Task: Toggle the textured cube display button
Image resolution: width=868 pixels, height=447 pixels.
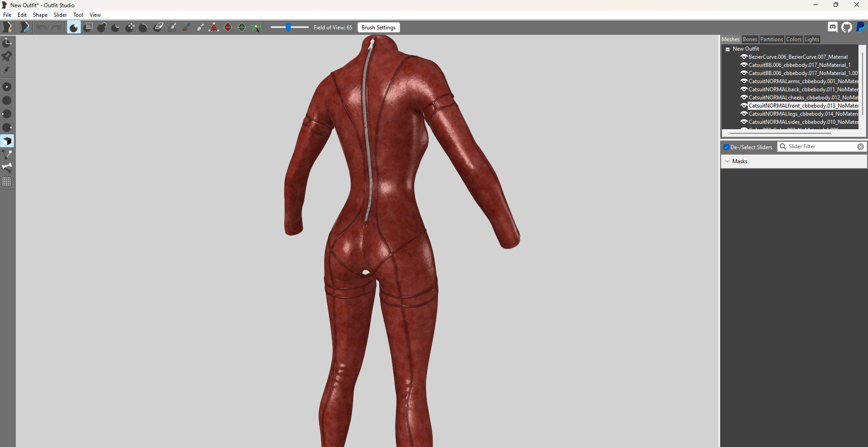Action: (x=7, y=141)
